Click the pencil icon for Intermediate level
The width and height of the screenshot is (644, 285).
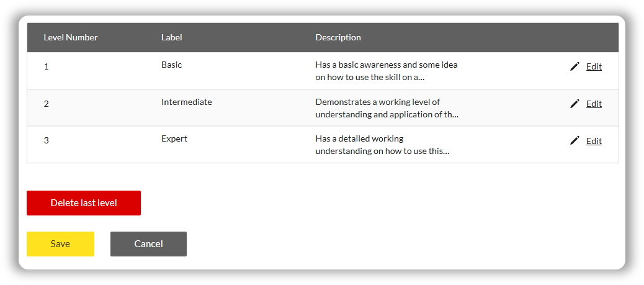point(575,104)
